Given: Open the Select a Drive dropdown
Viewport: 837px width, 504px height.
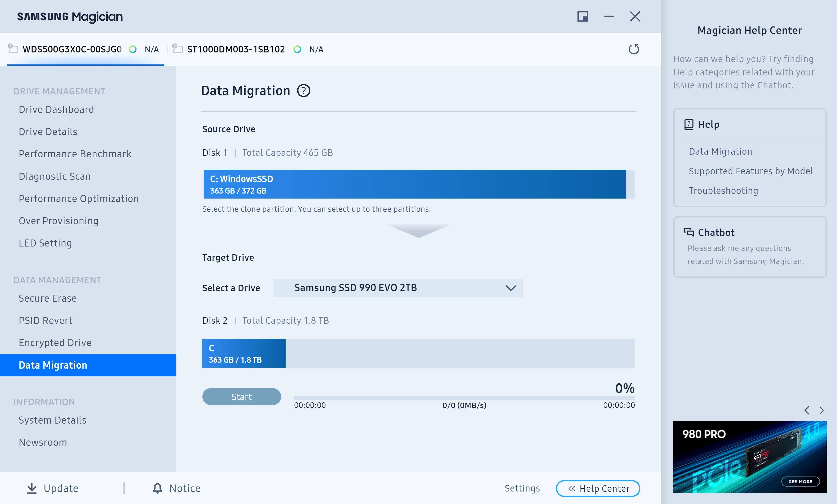Looking at the screenshot, I should point(398,288).
